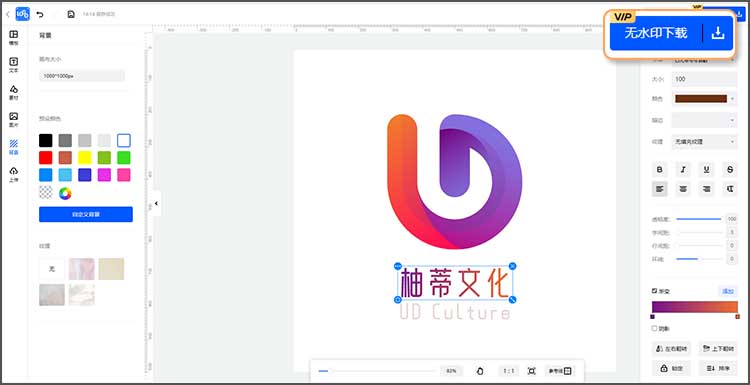The image size is (750, 385).
Task: Align text left
Action: click(x=660, y=189)
